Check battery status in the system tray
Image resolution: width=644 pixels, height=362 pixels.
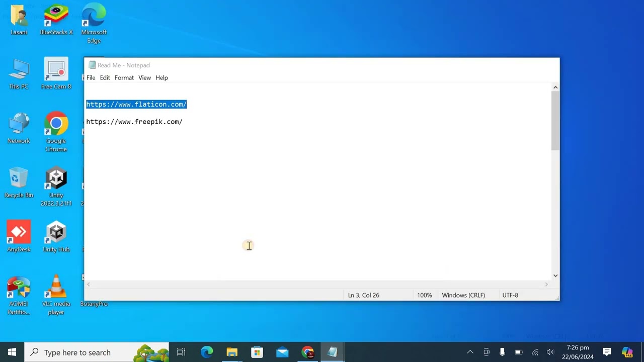click(519, 352)
